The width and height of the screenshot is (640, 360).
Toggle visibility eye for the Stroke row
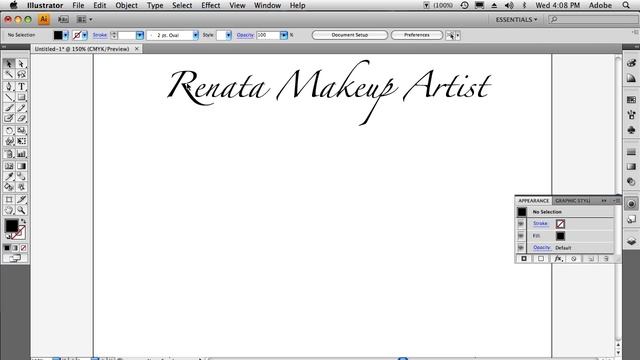521,224
